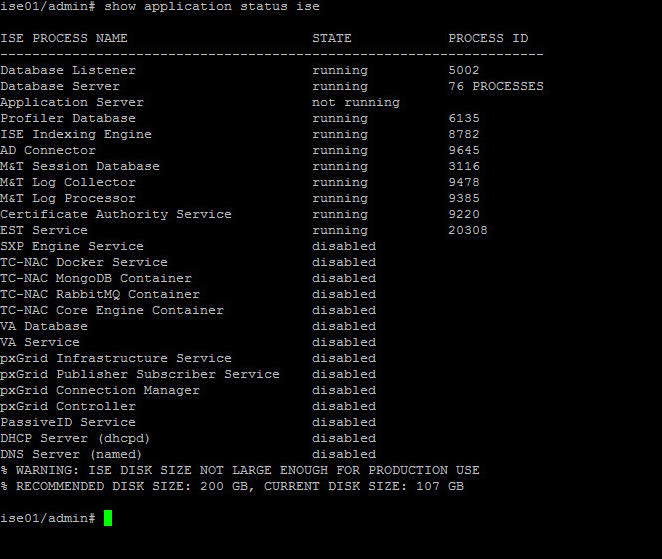The height and width of the screenshot is (559, 662).
Task: Click the 'disabled' state of SXP Engine Service
Action: 344,246
